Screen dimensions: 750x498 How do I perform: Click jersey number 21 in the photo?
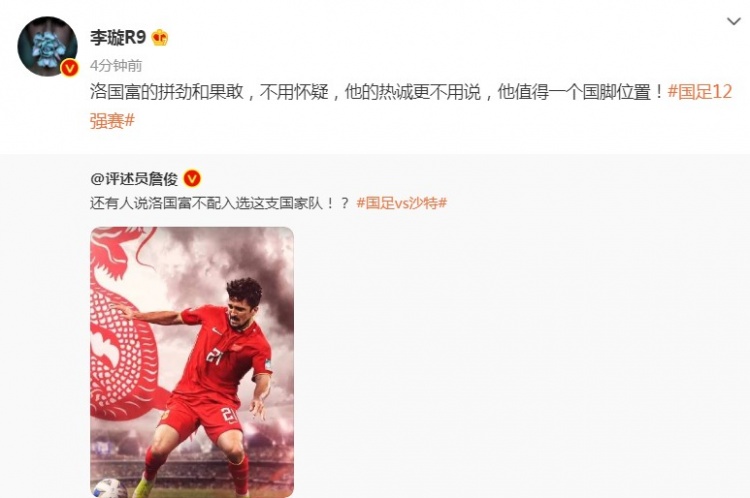[214, 356]
